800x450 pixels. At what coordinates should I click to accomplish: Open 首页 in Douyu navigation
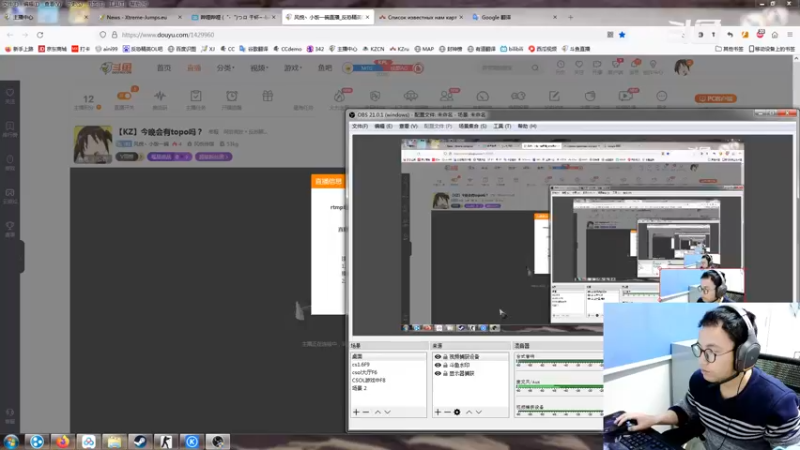164,68
